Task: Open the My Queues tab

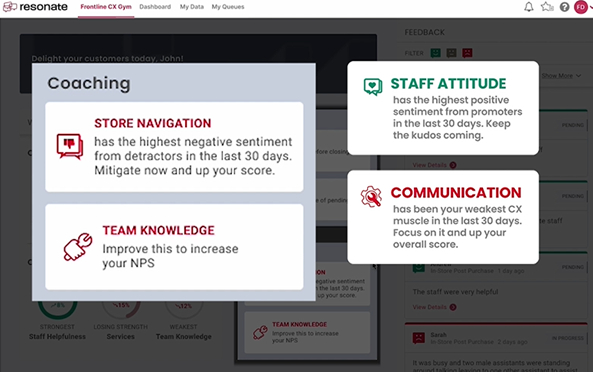Action: pos(228,7)
